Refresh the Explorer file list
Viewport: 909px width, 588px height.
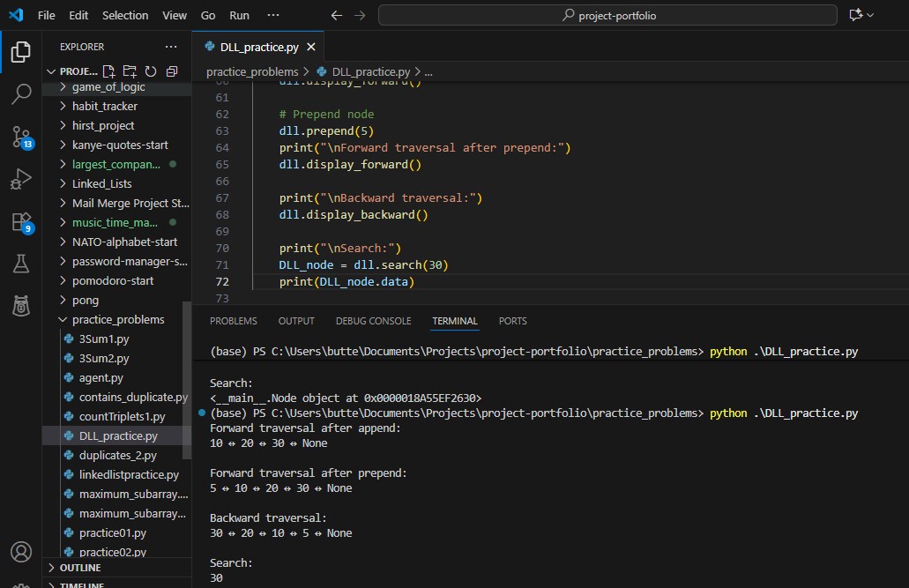pyautogui.click(x=150, y=71)
